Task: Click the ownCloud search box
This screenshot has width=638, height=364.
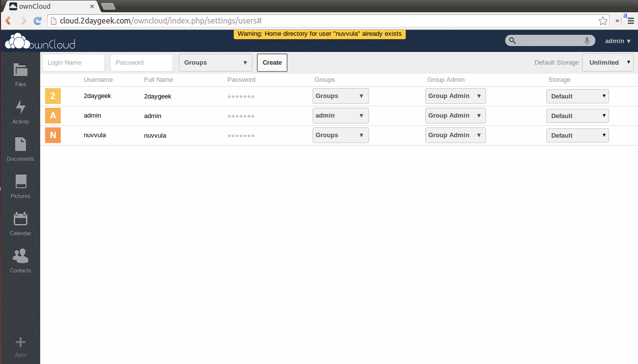Action: coord(550,41)
